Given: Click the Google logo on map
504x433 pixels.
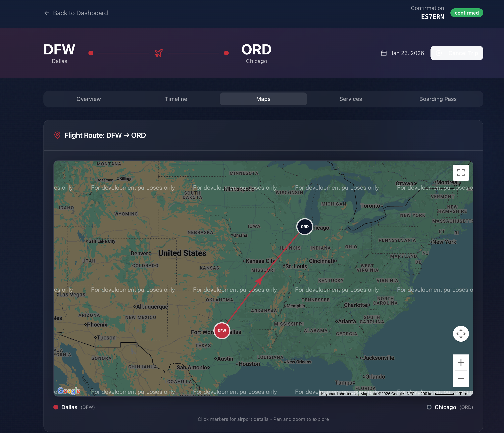Looking at the screenshot, I should [69, 391].
